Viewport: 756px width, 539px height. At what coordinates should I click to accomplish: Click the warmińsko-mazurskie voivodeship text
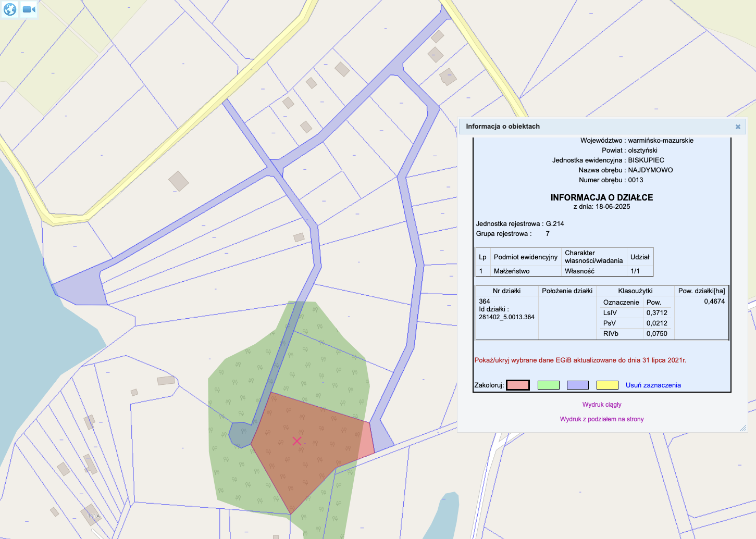(x=661, y=140)
